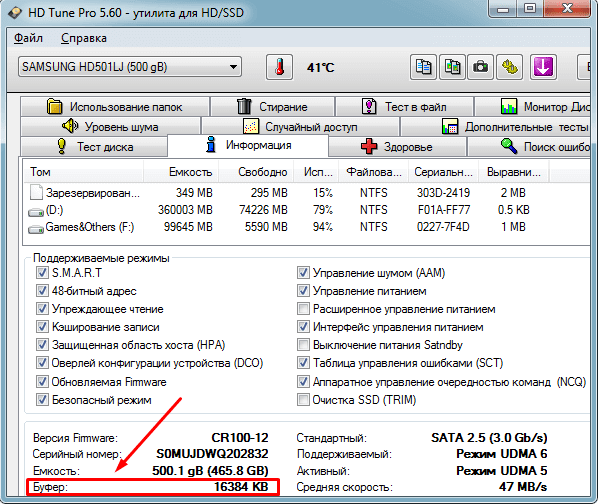Open the Справка menu
The image size is (599, 504).
coord(84,38)
